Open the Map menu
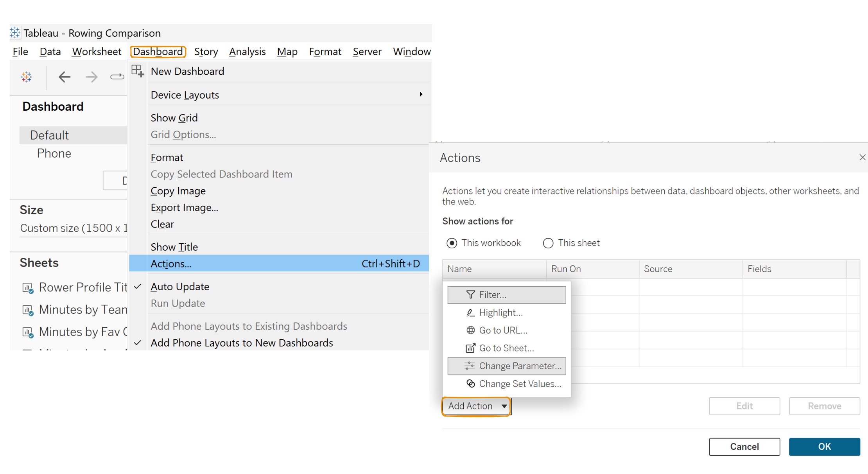This screenshot has width=868, height=474. coord(287,52)
